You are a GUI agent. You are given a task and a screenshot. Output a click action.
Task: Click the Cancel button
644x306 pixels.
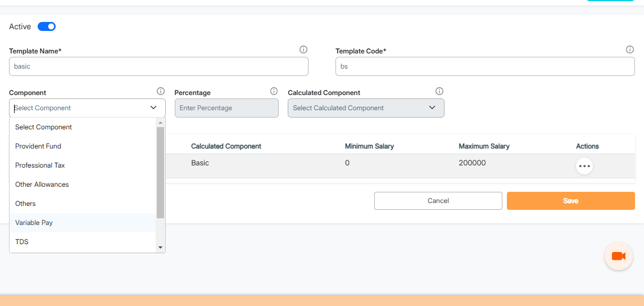(438, 201)
